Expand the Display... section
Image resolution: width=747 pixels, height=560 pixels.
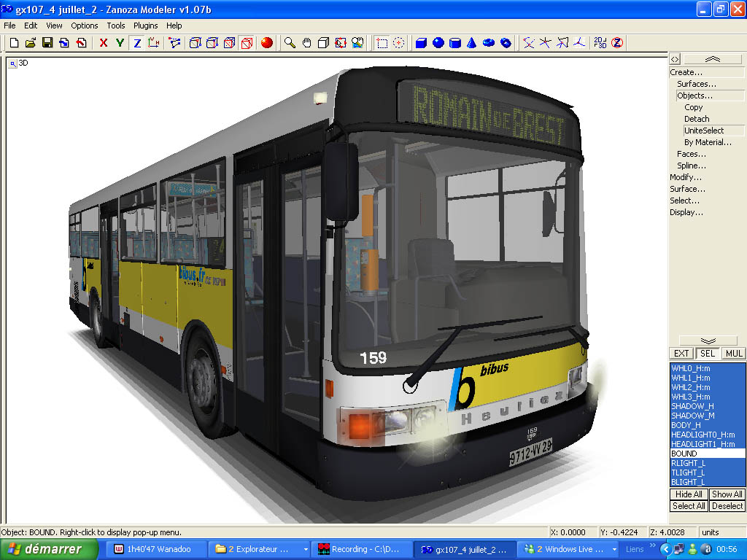pyautogui.click(x=686, y=212)
